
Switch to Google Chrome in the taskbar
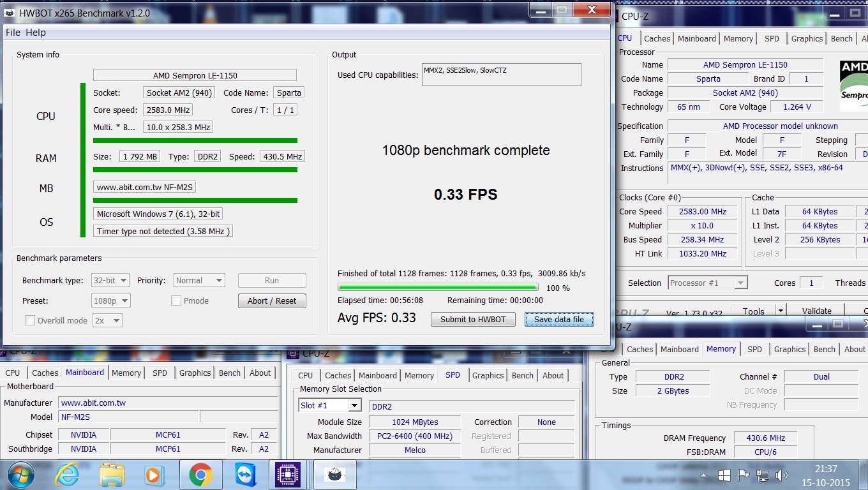pyautogui.click(x=200, y=475)
